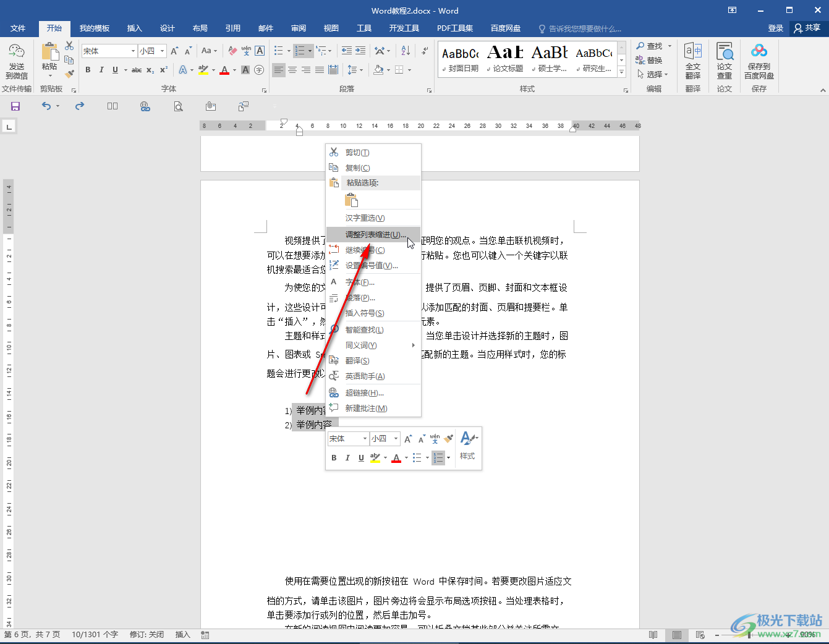Apply yellow text highlight in ribbon
829x644 pixels.
[203, 70]
